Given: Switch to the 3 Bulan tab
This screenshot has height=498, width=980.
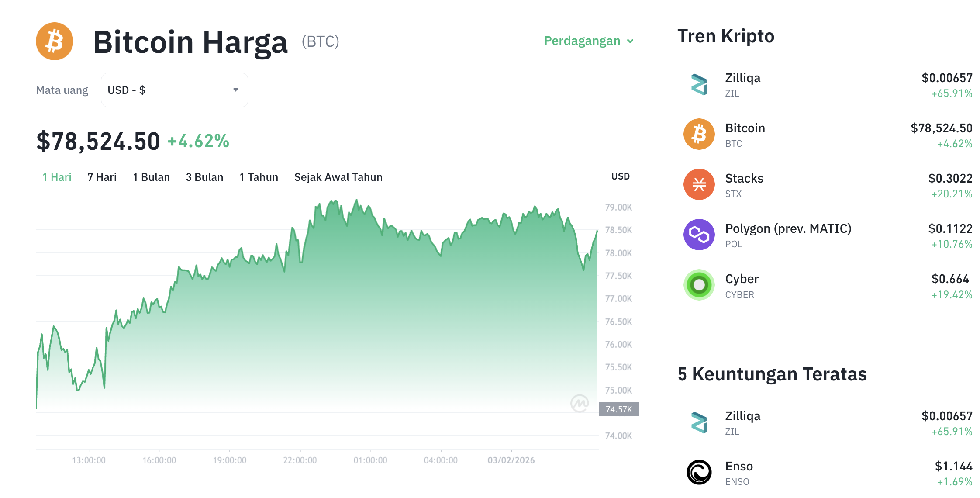Looking at the screenshot, I should (x=204, y=177).
